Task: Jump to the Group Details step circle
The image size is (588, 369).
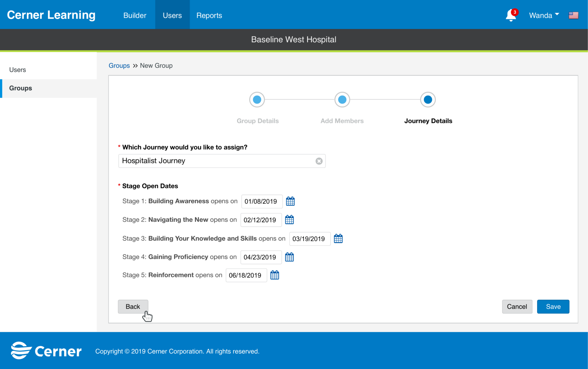Action: [257, 100]
